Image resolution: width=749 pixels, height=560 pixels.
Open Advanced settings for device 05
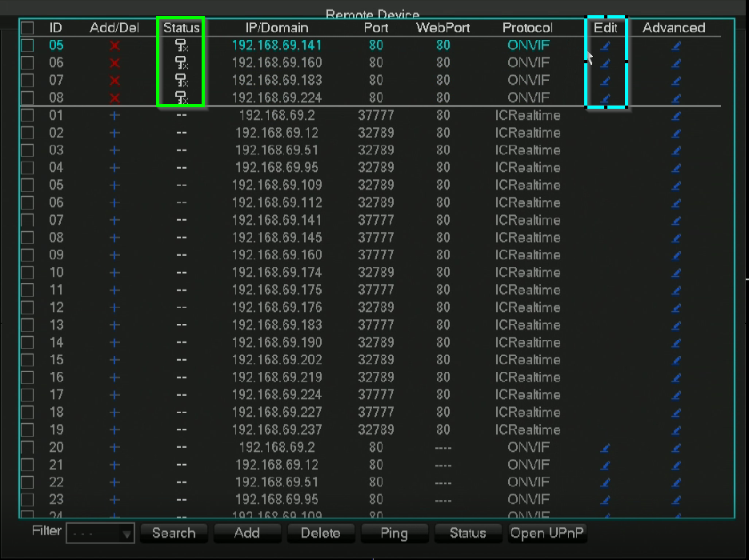677,46
